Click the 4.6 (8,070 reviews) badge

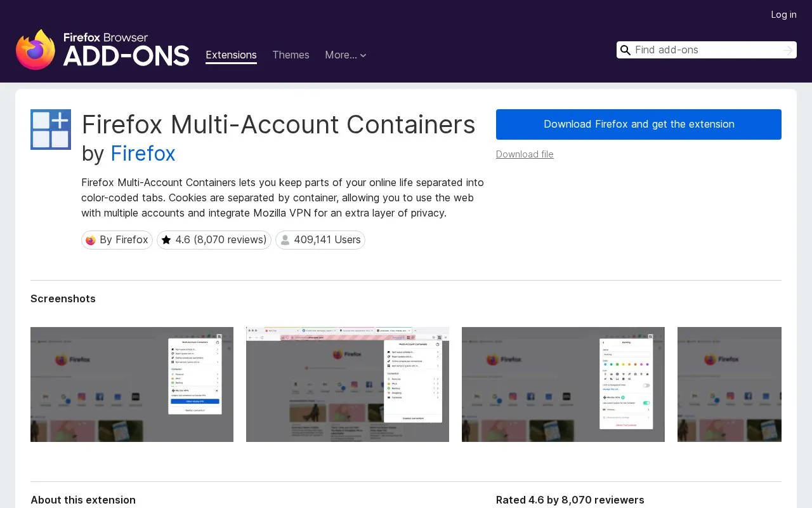point(214,240)
